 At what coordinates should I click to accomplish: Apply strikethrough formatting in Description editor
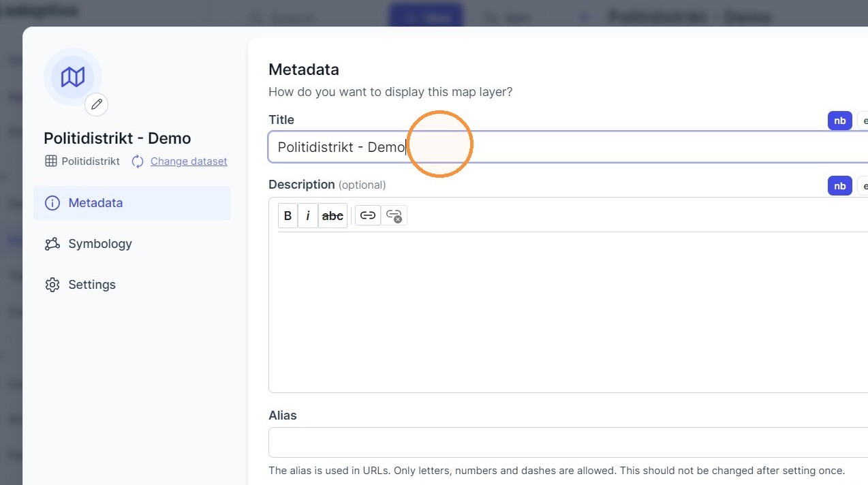pyautogui.click(x=332, y=216)
